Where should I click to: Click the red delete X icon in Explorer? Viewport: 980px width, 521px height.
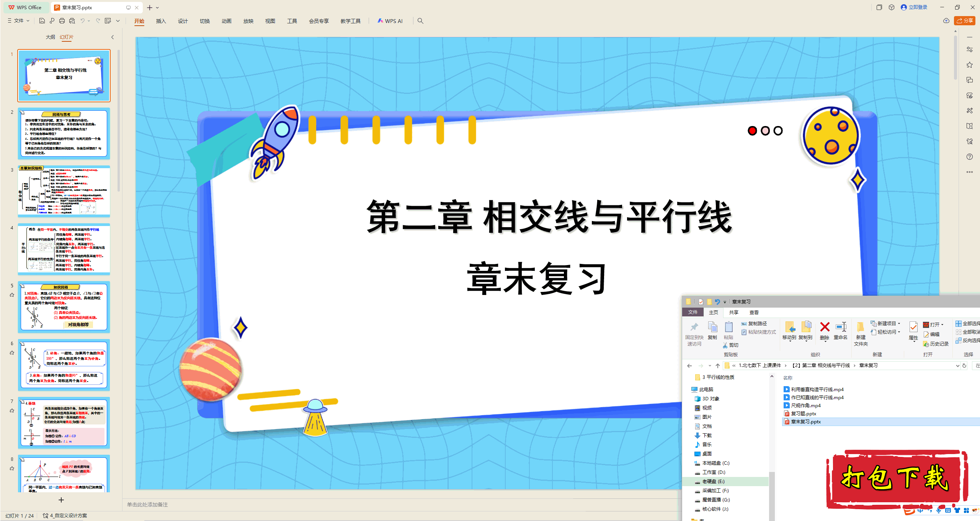coord(825,327)
